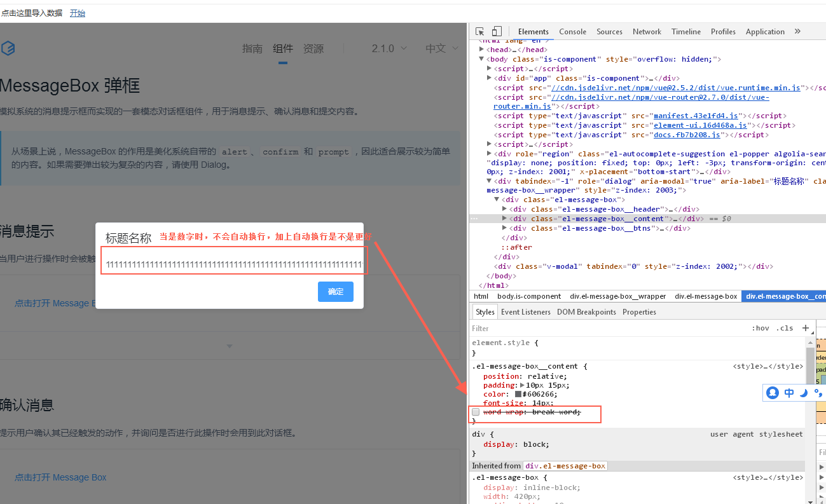Expand the head element node
The height and width of the screenshot is (504, 826).
[481, 50]
